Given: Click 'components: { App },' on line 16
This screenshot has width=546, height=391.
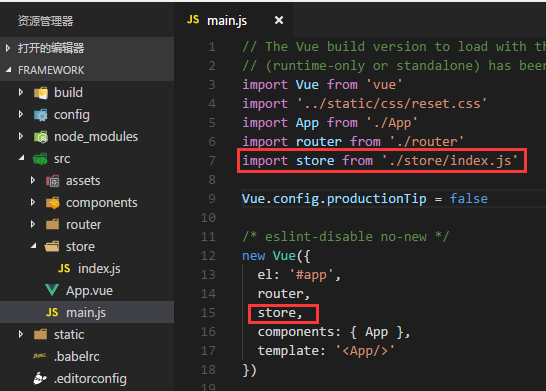Looking at the screenshot, I should (x=334, y=332).
